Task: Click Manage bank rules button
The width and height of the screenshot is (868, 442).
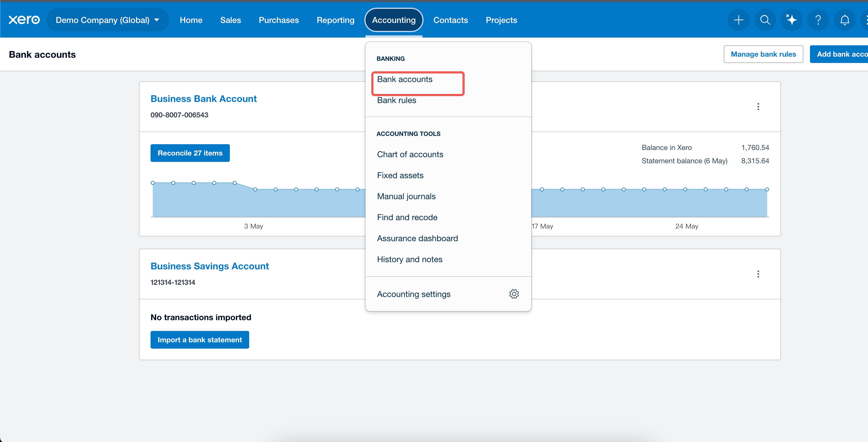Action: pos(763,54)
